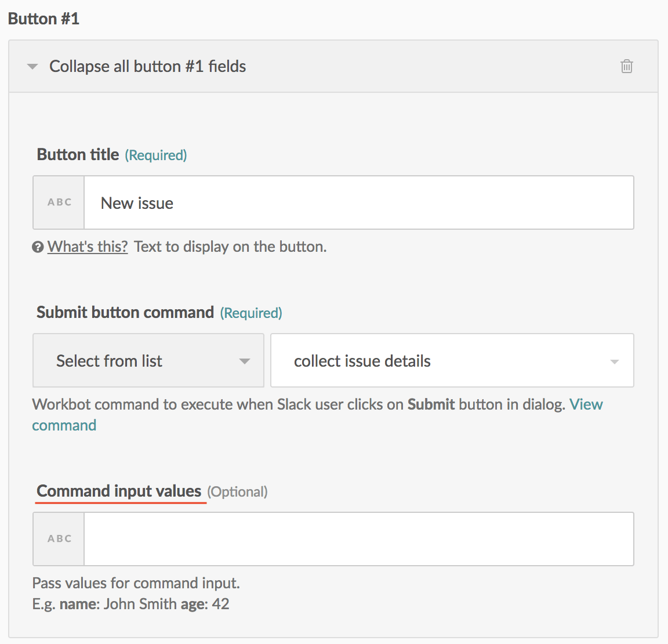Image resolution: width=668 pixels, height=644 pixels.
Task: Click the ABC icon beside Command input values
Action: tap(59, 539)
